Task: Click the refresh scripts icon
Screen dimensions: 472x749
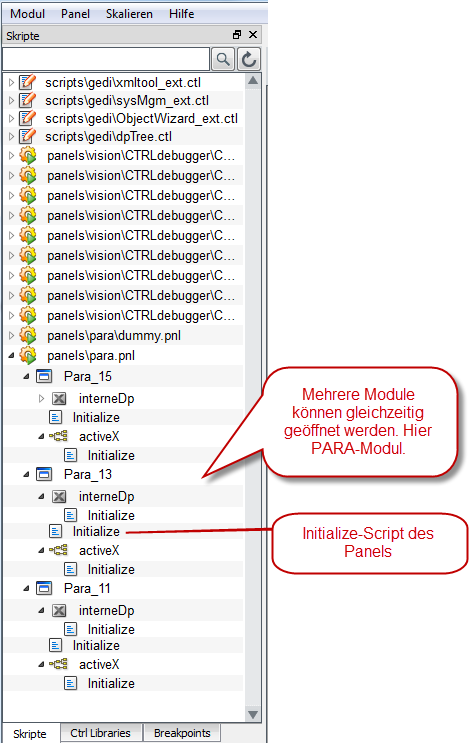Action: click(249, 59)
